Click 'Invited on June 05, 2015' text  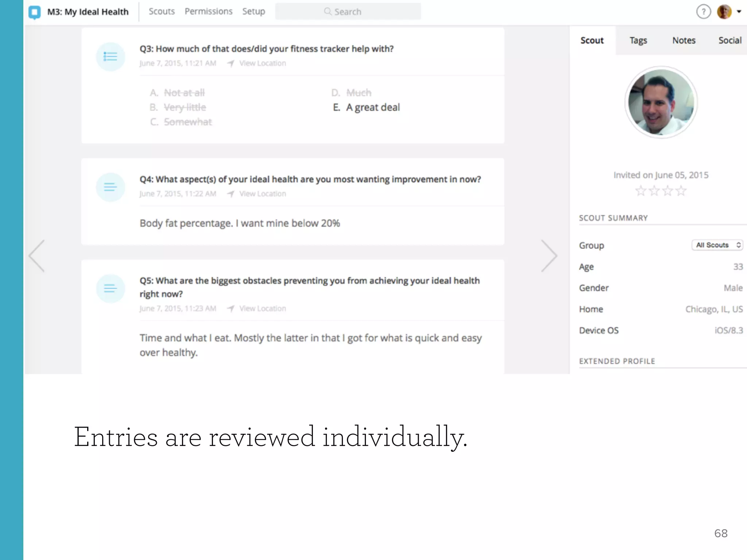[661, 175]
